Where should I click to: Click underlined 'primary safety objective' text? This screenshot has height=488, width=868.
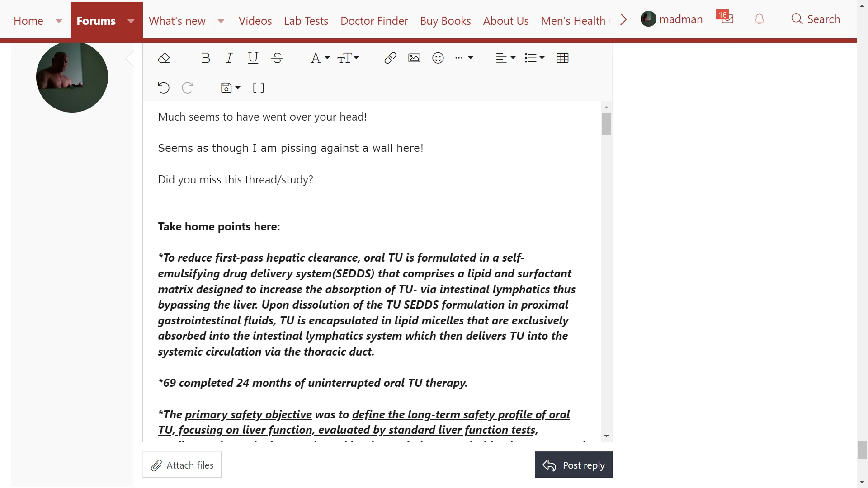(248, 415)
